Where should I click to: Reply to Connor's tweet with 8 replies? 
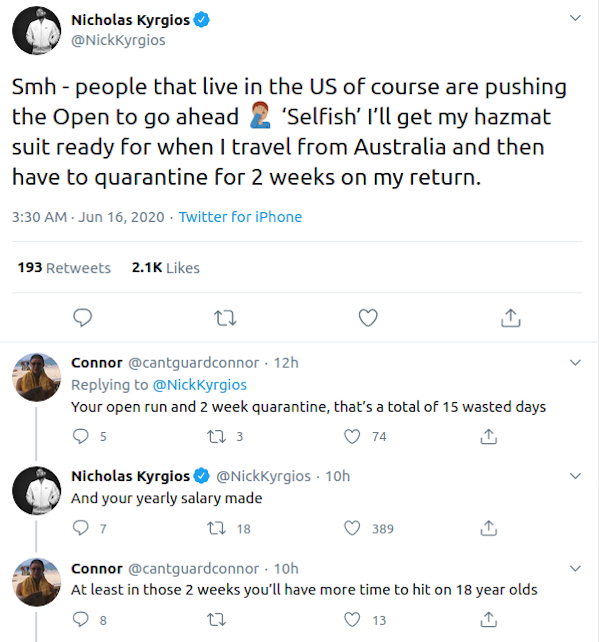pyautogui.click(x=80, y=620)
